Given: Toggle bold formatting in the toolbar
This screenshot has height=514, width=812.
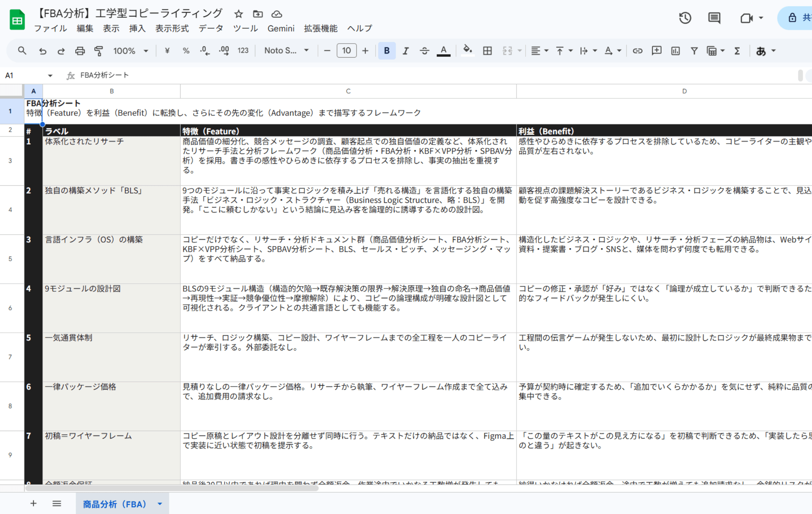Looking at the screenshot, I should 386,51.
